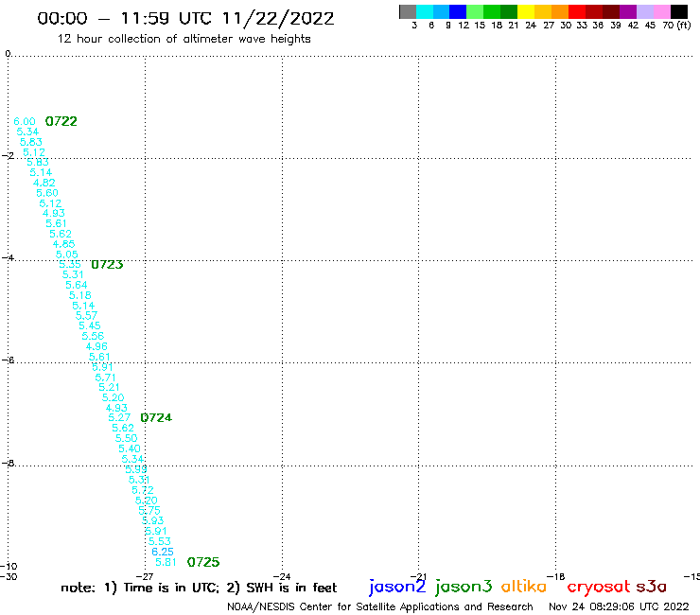Select the 5.93 wave height value
Viewport: 700px width, 615px height.
pyautogui.click(x=152, y=520)
